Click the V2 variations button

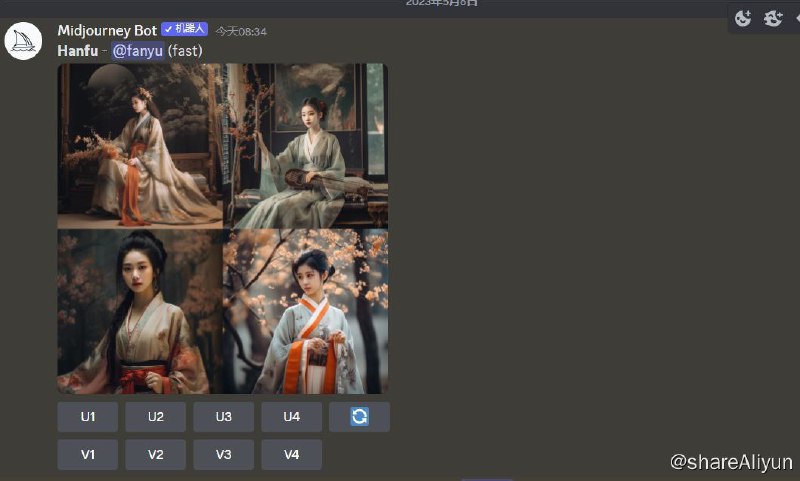(156, 454)
